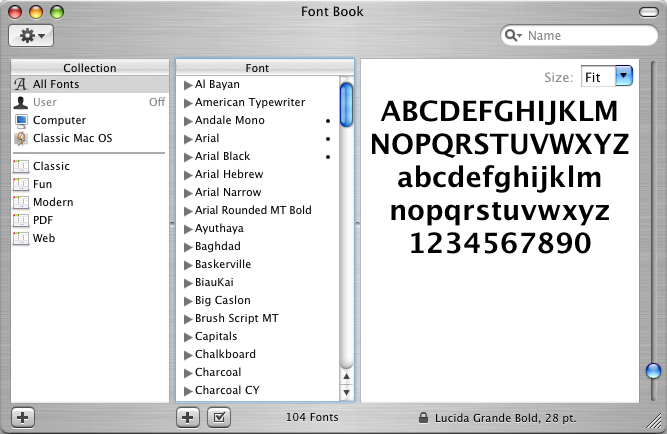Select the PDF collection icon
Image resolution: width=667 pixels, height=434 pixels.
click(x=22, y=221)
